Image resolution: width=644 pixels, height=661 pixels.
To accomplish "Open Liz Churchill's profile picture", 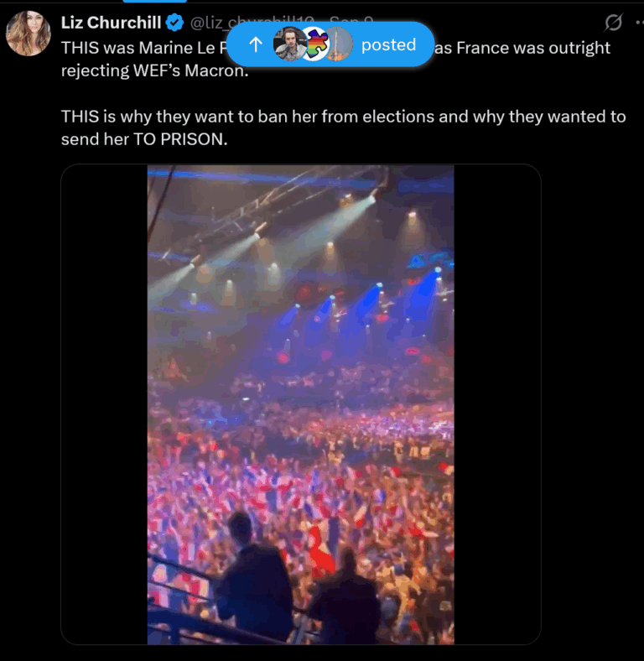I will pos(28,34).
